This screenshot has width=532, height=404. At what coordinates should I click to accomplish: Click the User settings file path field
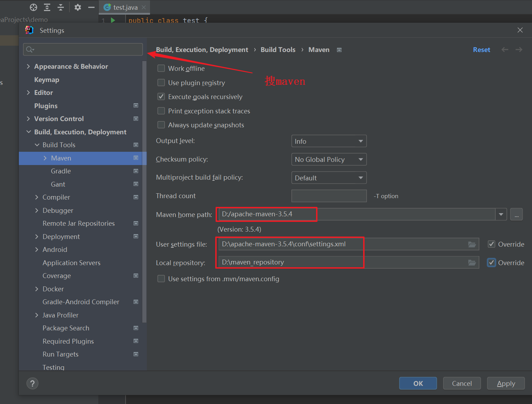coord(349,244)
